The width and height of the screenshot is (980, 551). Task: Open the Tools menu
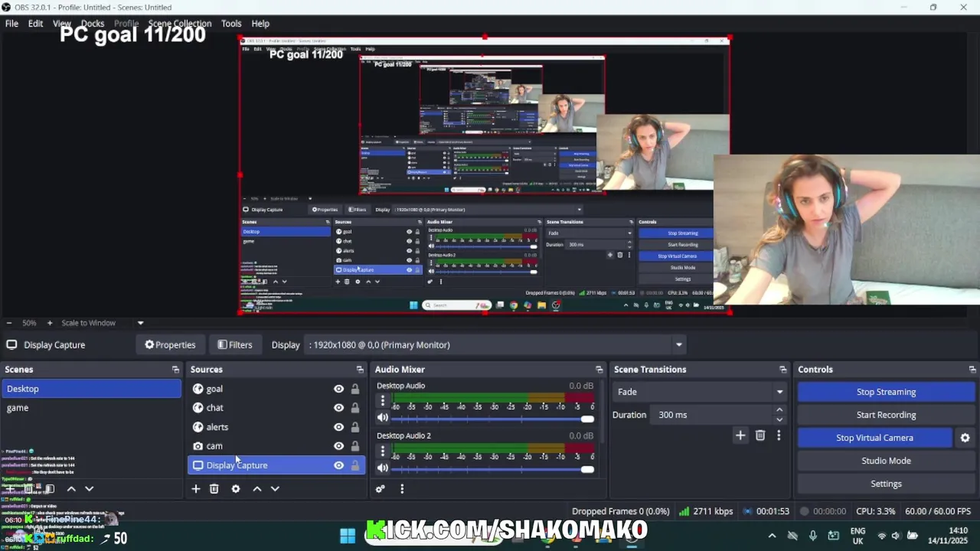(x=231, y=24)
